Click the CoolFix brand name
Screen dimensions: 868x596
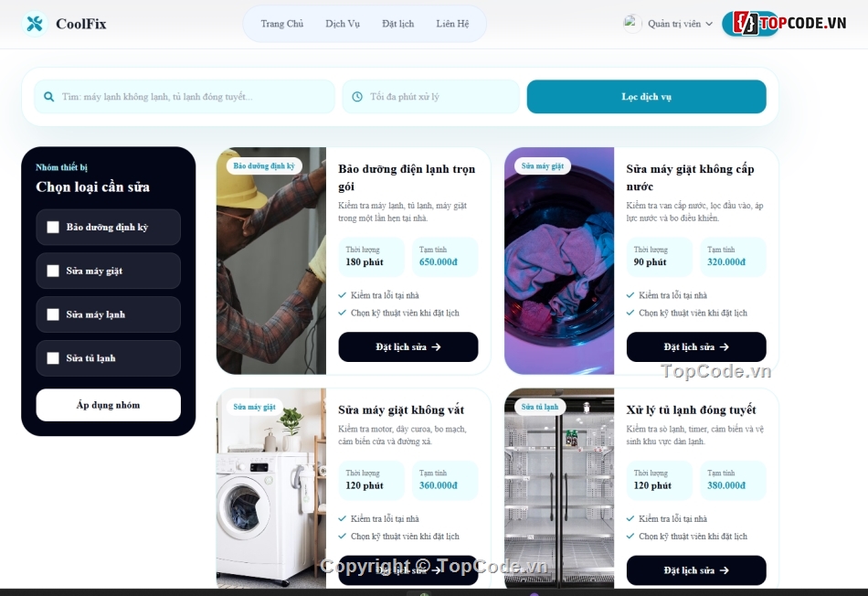(x=81, y=24)
